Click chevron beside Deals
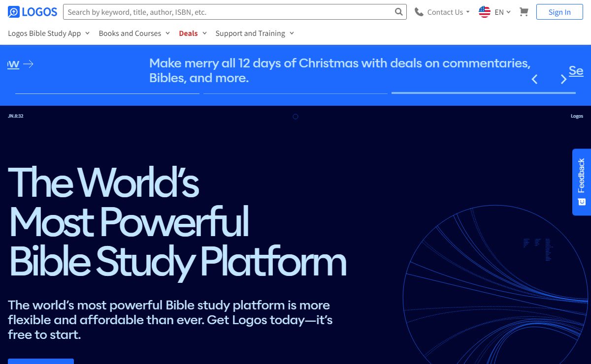 (204, 33)
